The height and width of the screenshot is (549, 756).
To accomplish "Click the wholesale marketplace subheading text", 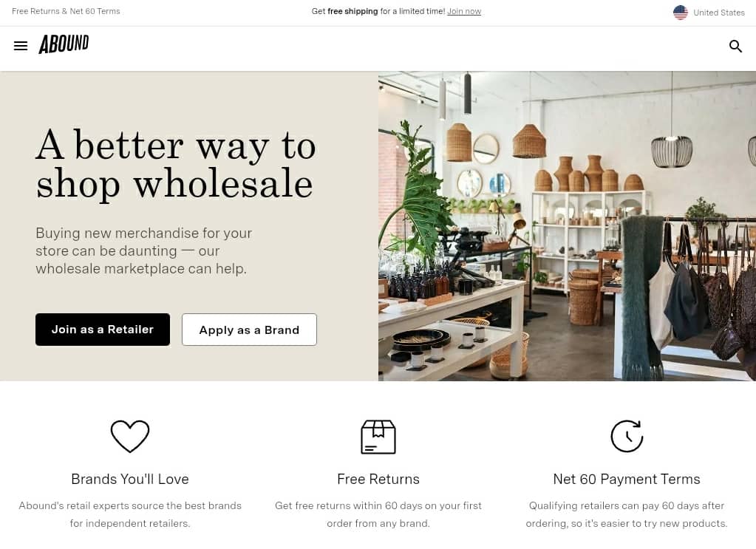I will (x=143, y=250).
